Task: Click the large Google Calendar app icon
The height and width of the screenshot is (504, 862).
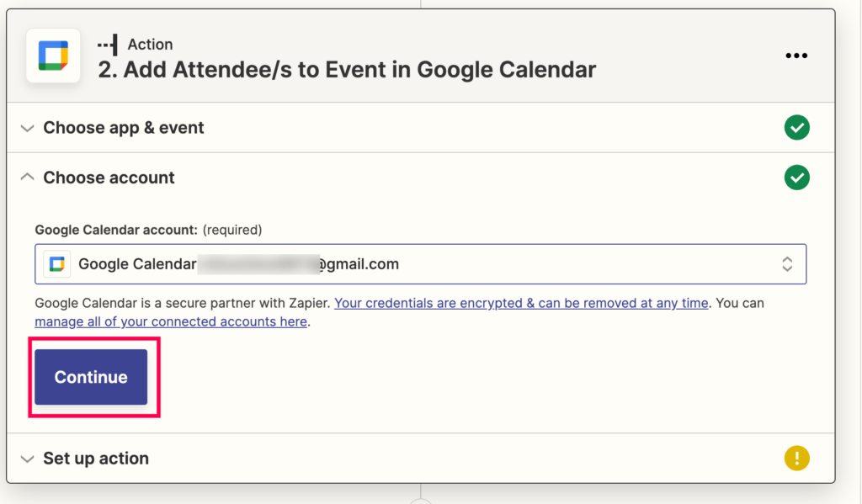Action: pyautogui.click(x=53, y=56)
